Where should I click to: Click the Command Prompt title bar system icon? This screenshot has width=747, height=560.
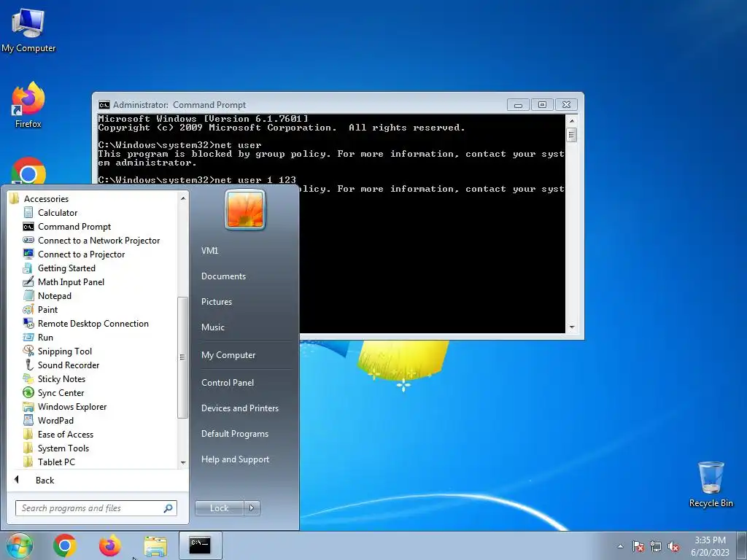tap(104, 105)
